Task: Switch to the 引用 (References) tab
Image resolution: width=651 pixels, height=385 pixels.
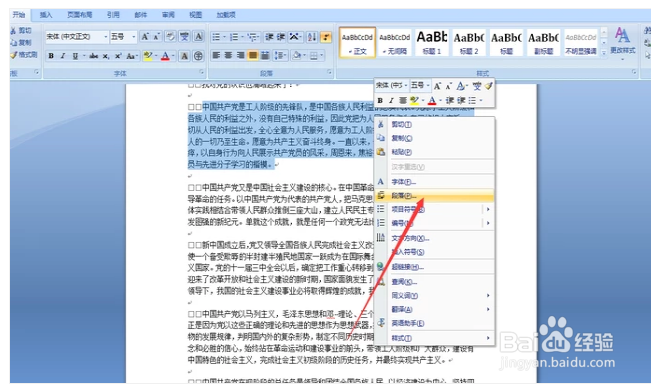Action: (113, 15)
